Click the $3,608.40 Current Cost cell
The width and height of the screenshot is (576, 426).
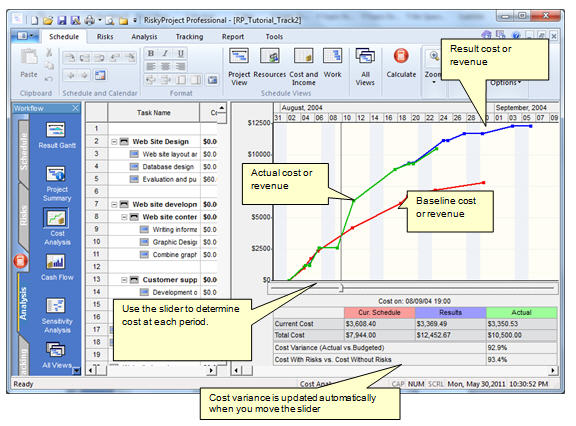click(x=379, y=324)
